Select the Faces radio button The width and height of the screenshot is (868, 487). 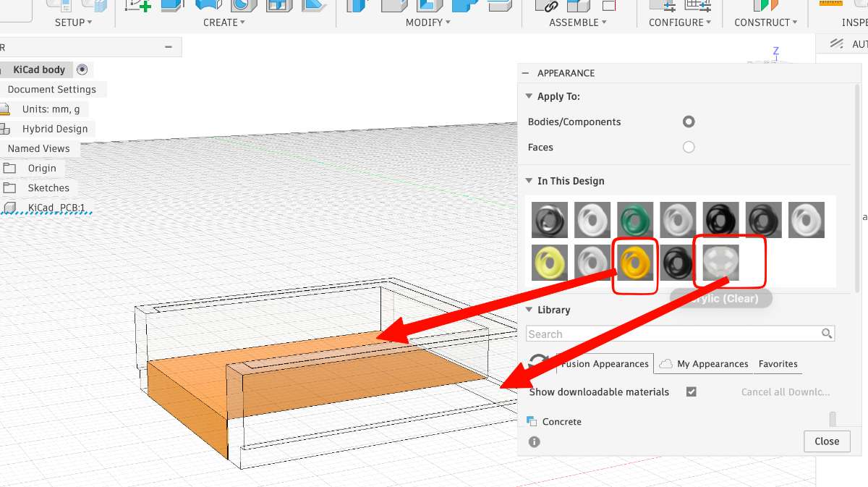click(x=689, y=147)
